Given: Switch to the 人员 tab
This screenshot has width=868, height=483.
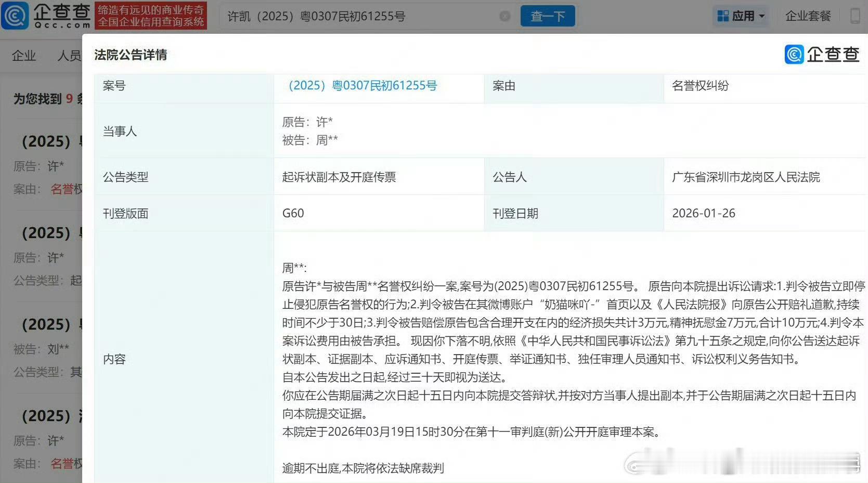Looking at the screenshot, I should [69, 56].
